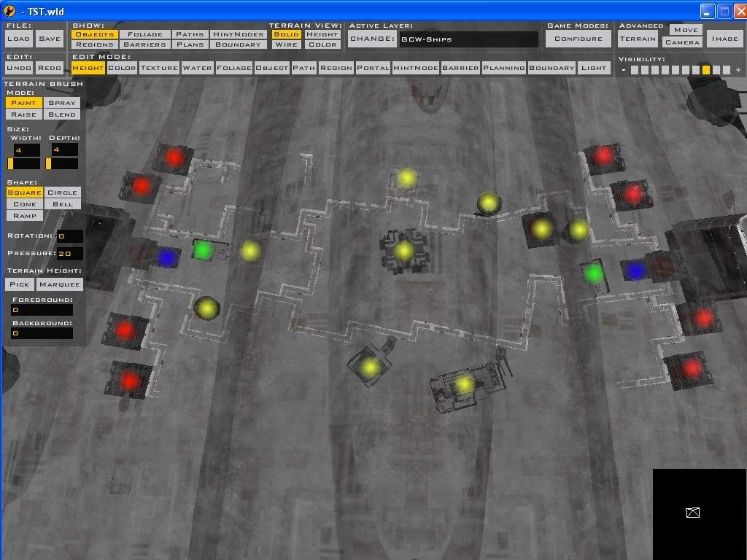Switch to Color edit mode
Image resolution: width=747 pixels, height=560 pixels.
tap(122, 68)
